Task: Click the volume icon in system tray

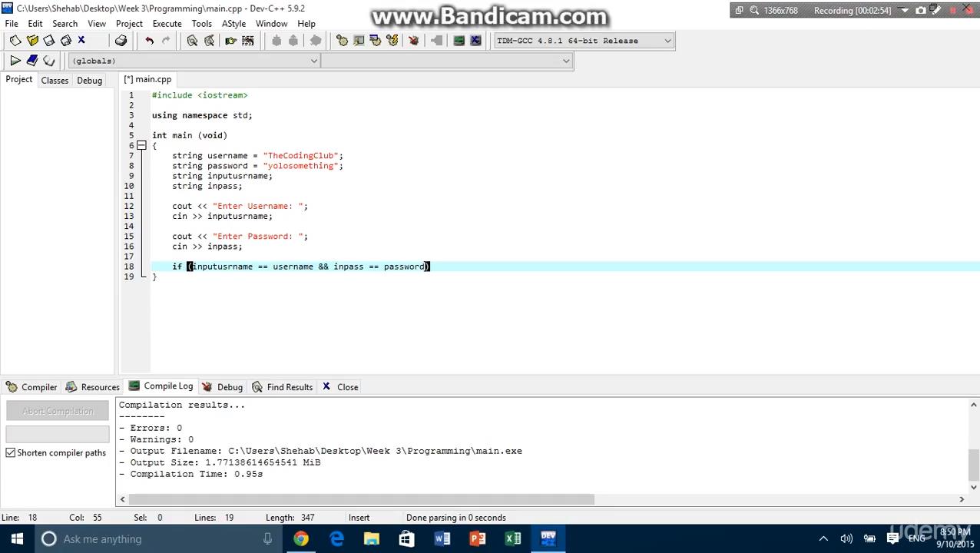Action: (x=846, y=538)
